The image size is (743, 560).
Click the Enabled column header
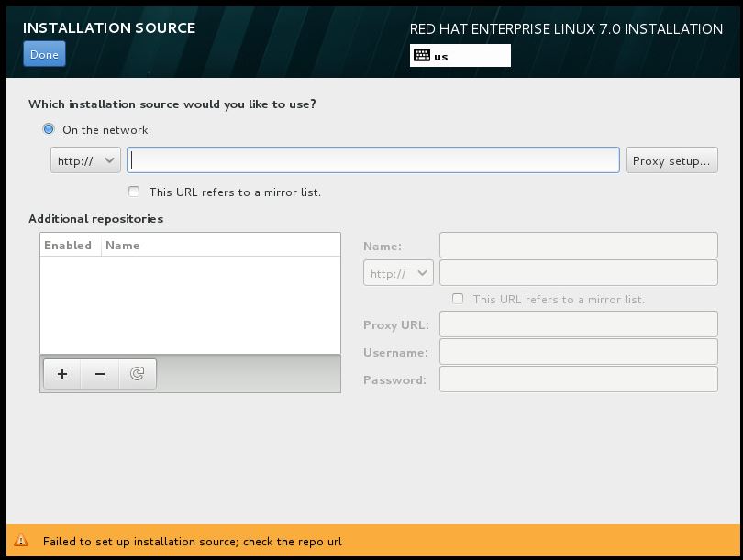(69, 245)
